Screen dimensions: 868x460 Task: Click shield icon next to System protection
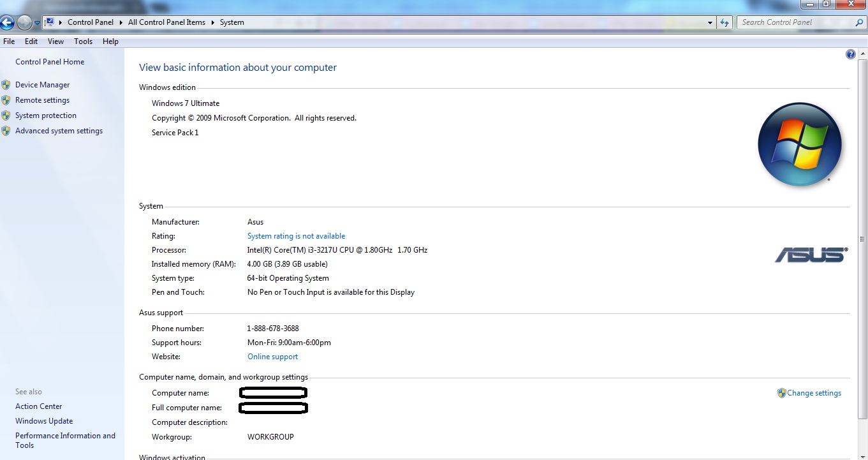[x=6, y=115]
